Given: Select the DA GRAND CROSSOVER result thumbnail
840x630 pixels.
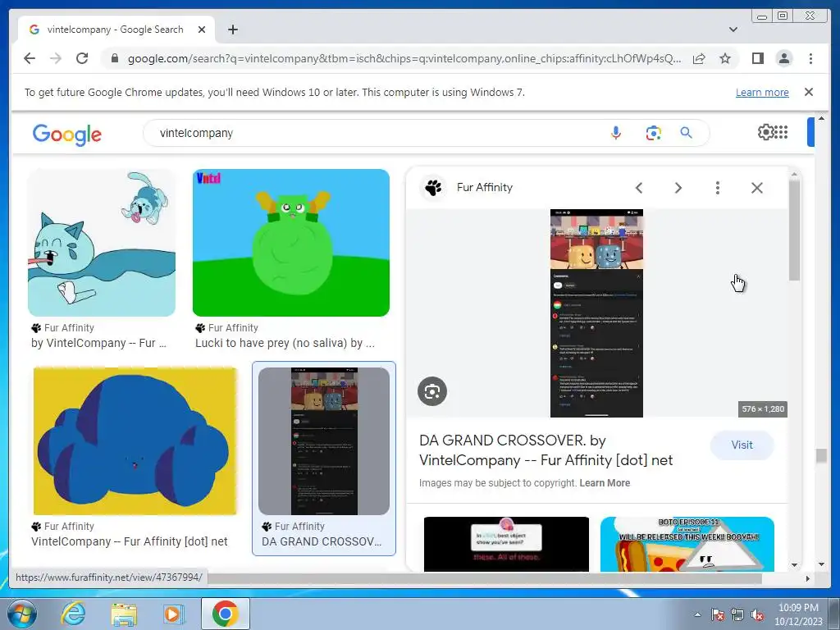Looking at the screenshot, I should pos(324,441).
